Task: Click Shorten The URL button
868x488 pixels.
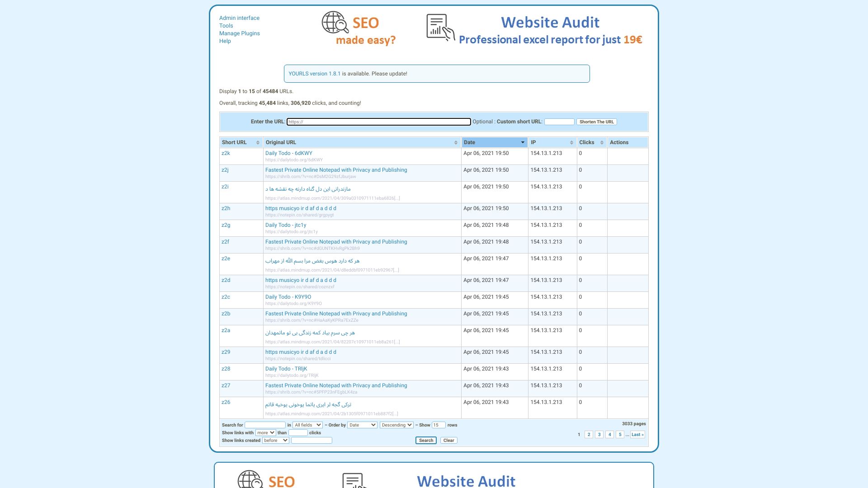Action: tap(597, 122)
